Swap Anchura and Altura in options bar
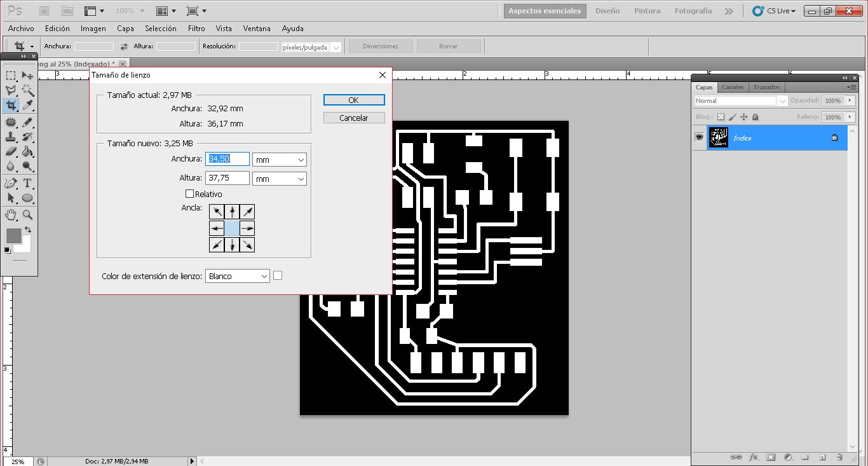 tap(124, 46)
